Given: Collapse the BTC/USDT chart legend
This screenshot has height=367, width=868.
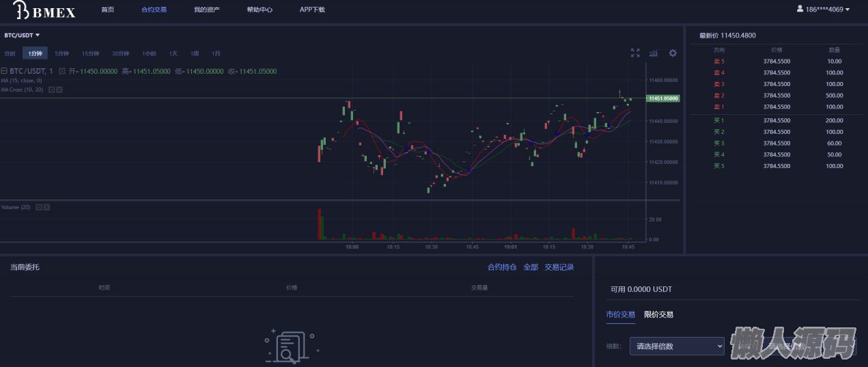Looking at the screenshot, I should [3, 71].
